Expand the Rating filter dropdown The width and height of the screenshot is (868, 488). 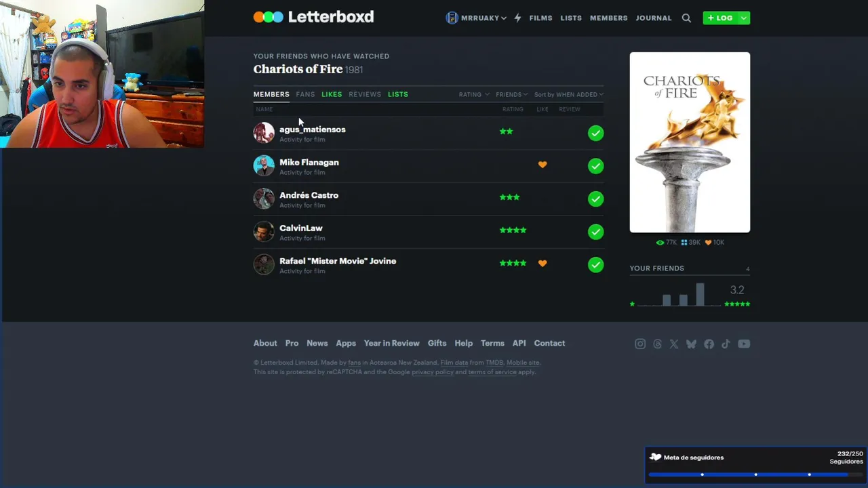click(x=474, y=95)
